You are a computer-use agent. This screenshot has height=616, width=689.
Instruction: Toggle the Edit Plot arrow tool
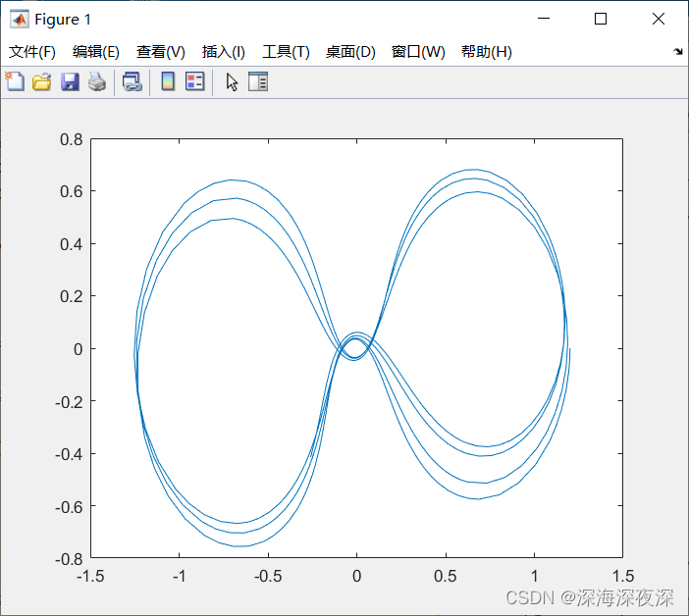pyautogui.click(x=232, y=82)
